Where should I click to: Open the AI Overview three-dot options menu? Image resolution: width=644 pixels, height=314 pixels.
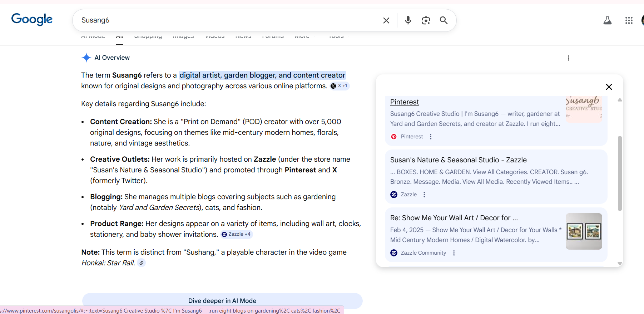(x=569, y=58)
